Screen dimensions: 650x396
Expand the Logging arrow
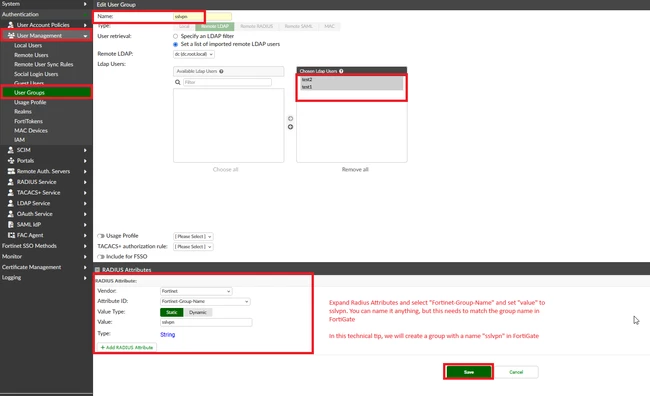point(85,278)
